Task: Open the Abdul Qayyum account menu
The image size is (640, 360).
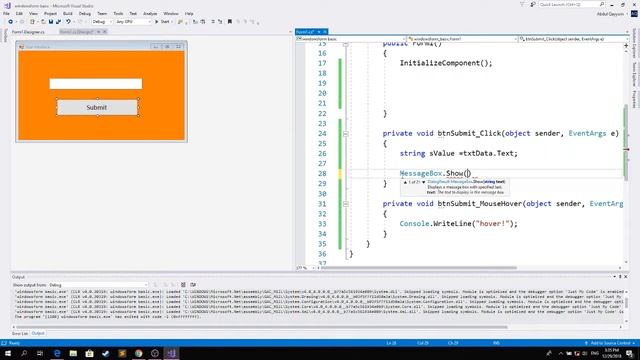Action: tap(611, 14)
